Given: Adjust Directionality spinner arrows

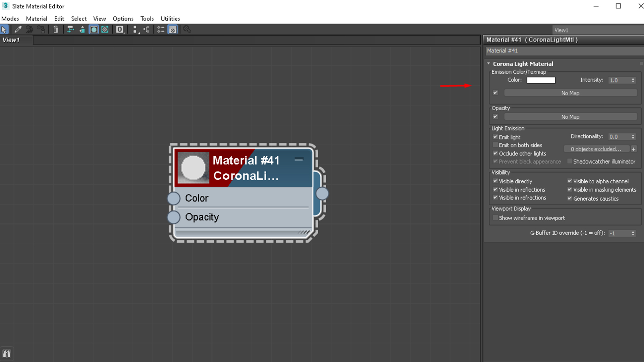Looking at the screenshot, I should (x=633, y=137).
